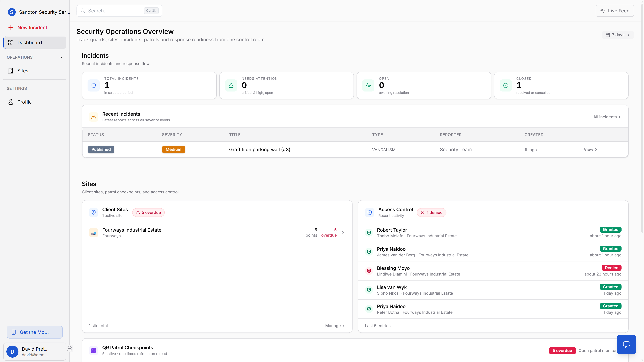Click the sidebar collapse arrow icon

click(x=69, y=349)
